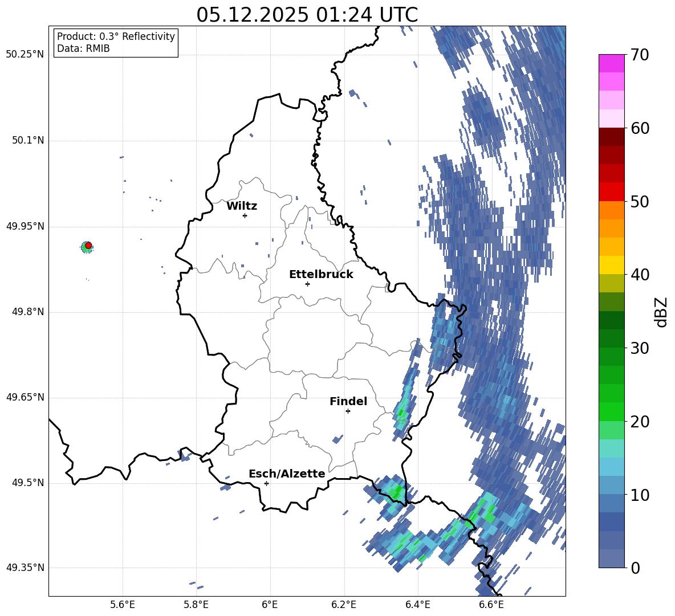
Task: Click the 5.6°E longitude label
Action: pyautogui.click(x=122, y=605)
